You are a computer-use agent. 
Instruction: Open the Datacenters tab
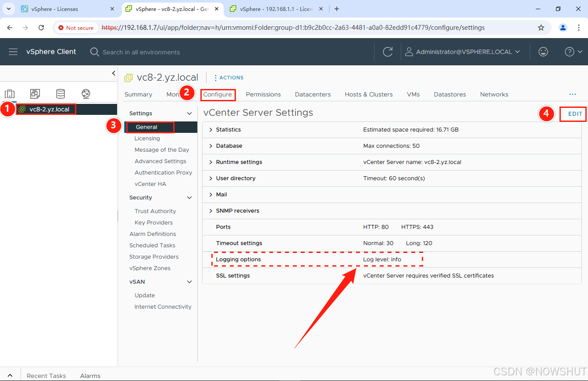point(313,94)
